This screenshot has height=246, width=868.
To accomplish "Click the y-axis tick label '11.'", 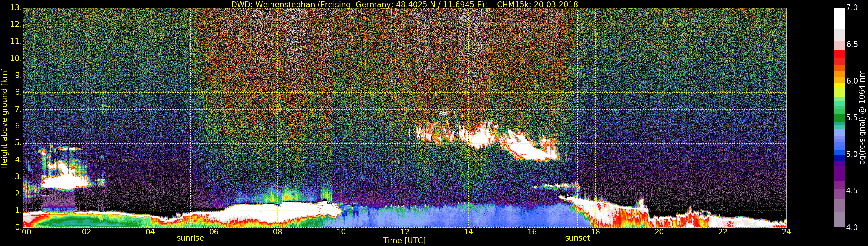I will 16,41.
